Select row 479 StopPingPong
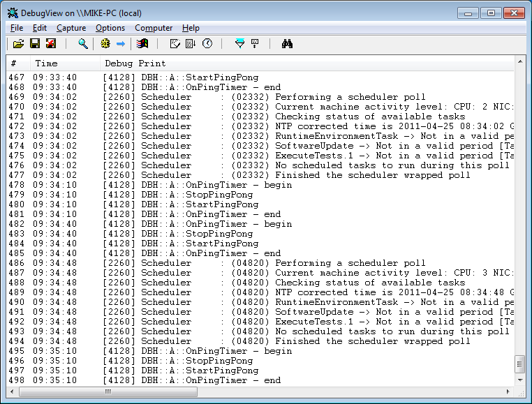This screenshot has width=532, height=404. coord(260,195)
